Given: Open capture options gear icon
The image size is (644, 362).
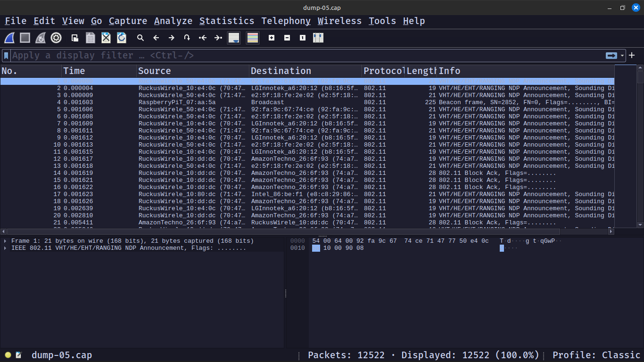Looking at the screenshot, I should coord(56,38).
